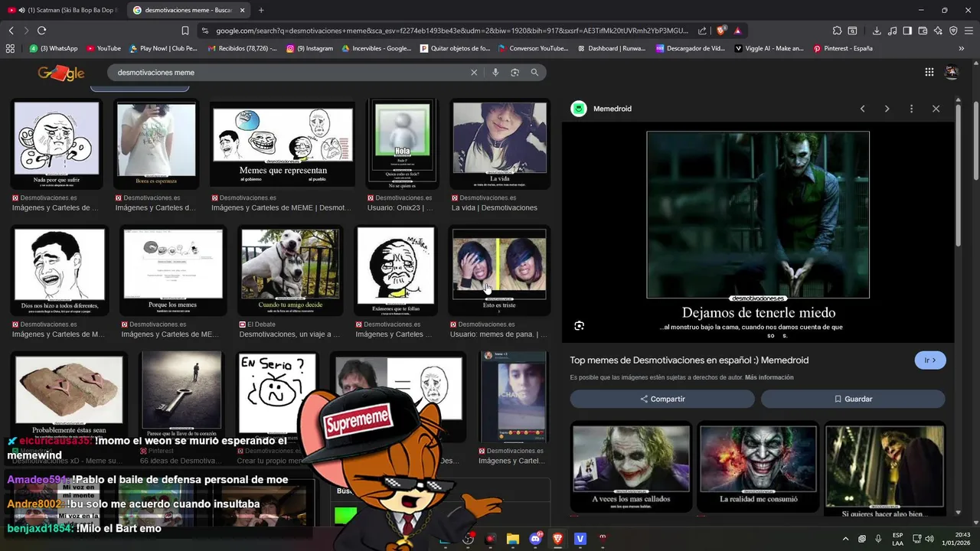Screen dimensions: 980x551
Task: Open Google Lens image search icon
Action: click(515, 73)
